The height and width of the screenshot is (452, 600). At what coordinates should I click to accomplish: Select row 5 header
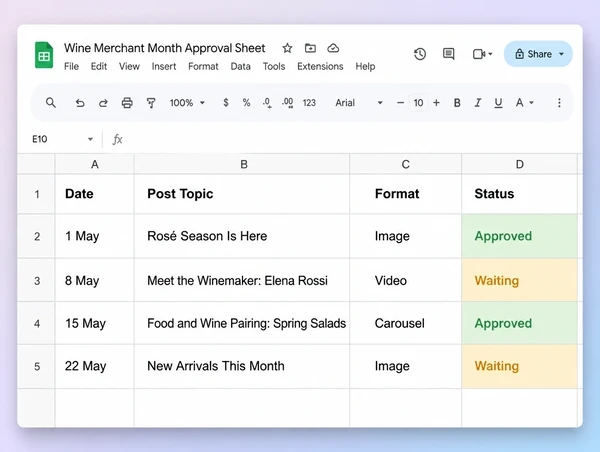coord(37,366)
